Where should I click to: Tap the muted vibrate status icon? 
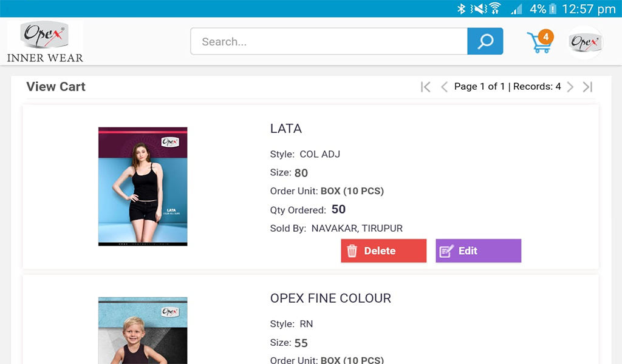(x=479, y=8)
